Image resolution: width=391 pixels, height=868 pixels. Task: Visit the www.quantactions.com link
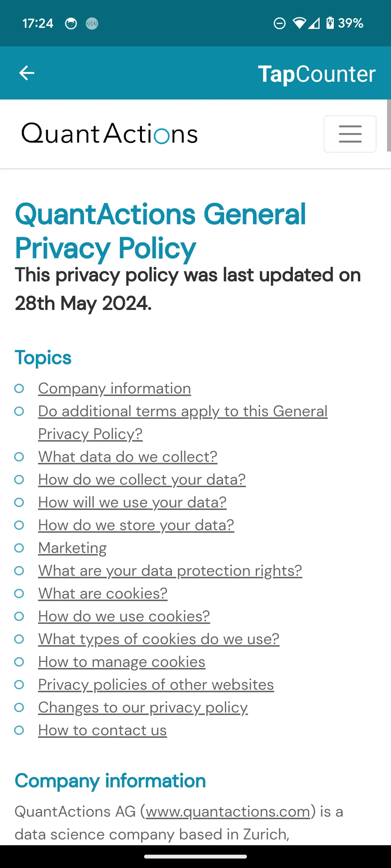point(228,812)
